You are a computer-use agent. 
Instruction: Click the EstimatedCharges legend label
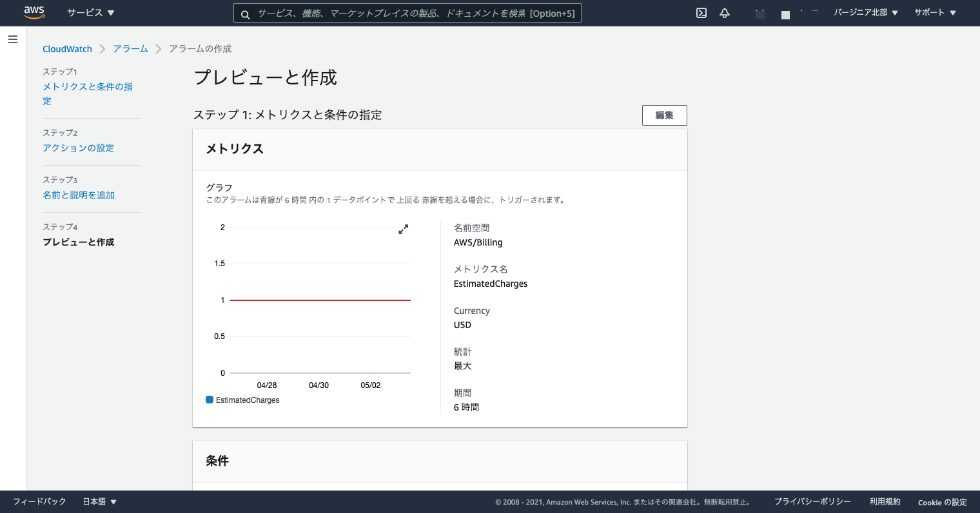[x=248, y=400]
